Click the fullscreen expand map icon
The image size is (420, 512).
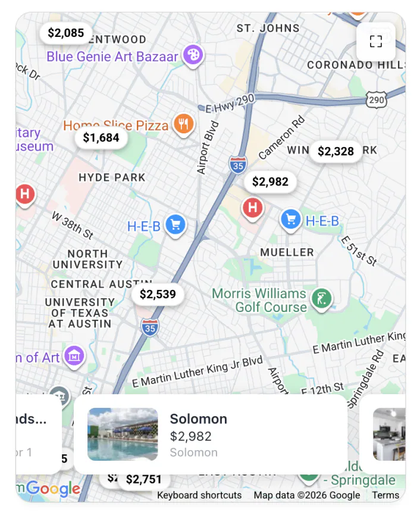click(x=376, y=41)
